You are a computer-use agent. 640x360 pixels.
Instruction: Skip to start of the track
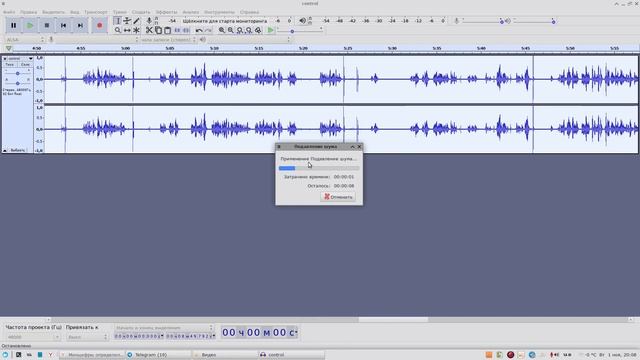64,25
